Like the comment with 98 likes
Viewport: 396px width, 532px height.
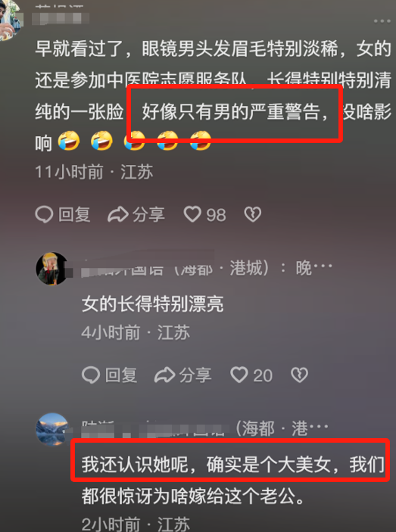[x=192, y=214]
